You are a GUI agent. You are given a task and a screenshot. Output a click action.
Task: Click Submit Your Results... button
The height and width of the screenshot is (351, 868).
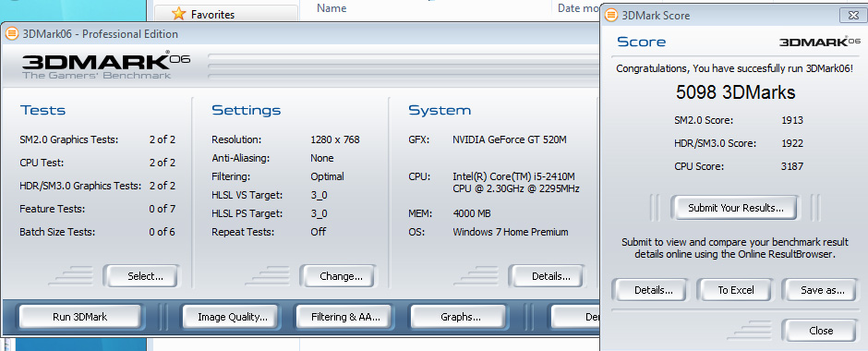[x=735, y=208]
